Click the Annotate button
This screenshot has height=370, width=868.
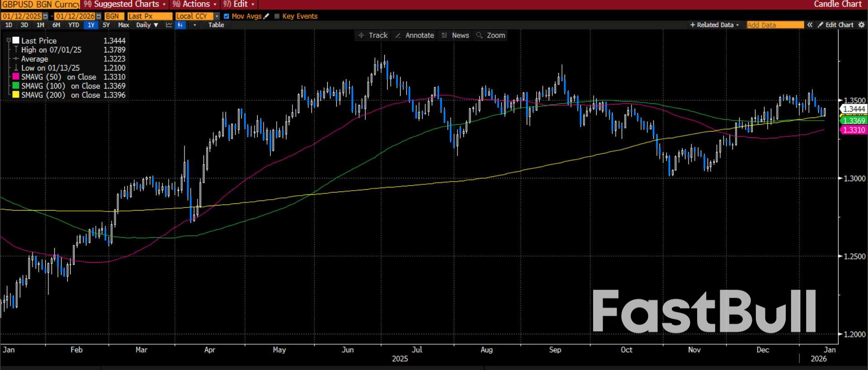pyautogui.click(x=414, y=35)
